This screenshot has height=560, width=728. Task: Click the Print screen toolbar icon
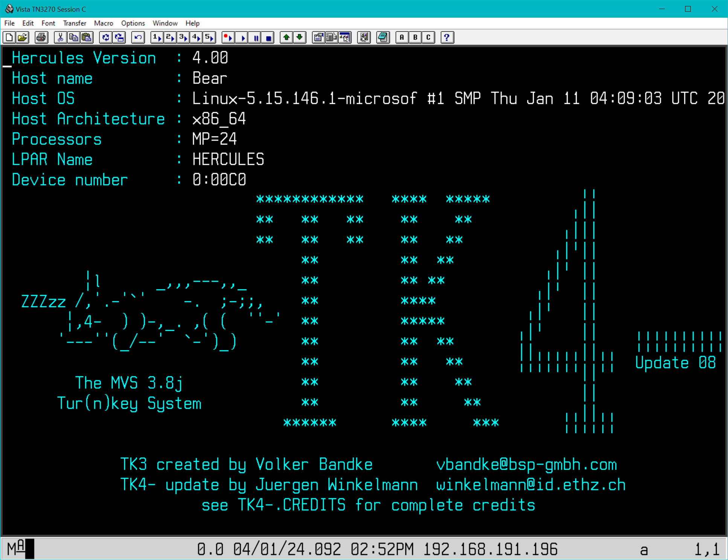[41, 37]
